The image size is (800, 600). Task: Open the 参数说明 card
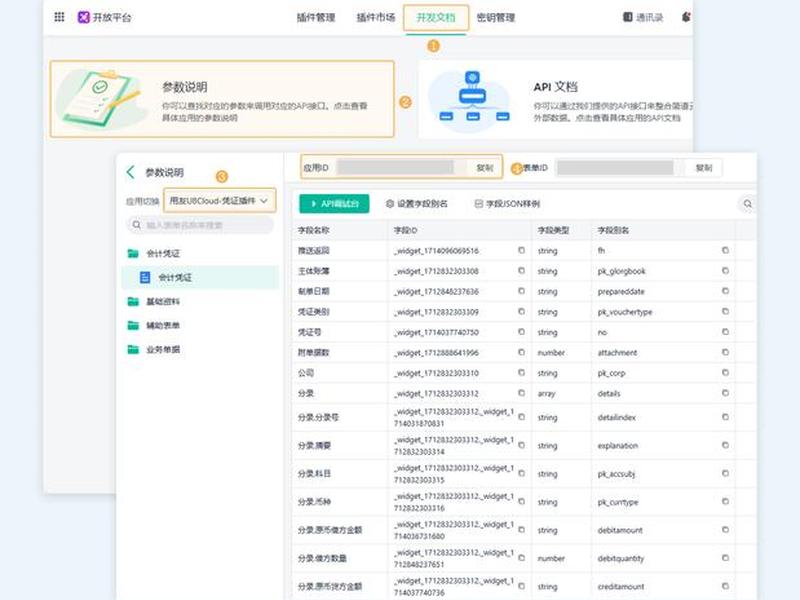tap(222, 99)
